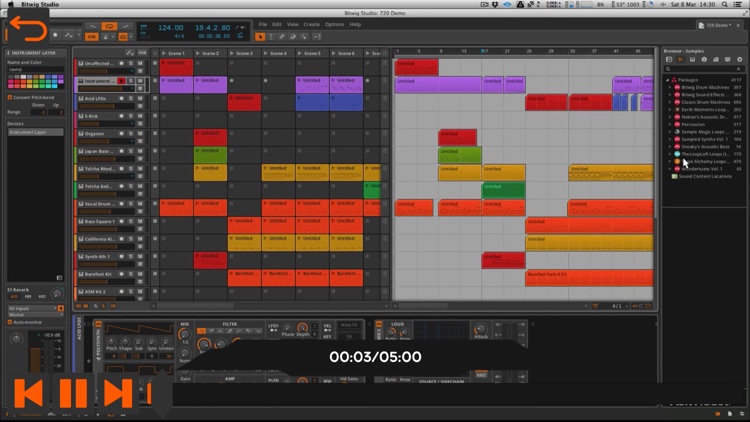Solo the Barefoot Kit track
The height and width of the screenshot is (422, 750).
click(131, 274)
